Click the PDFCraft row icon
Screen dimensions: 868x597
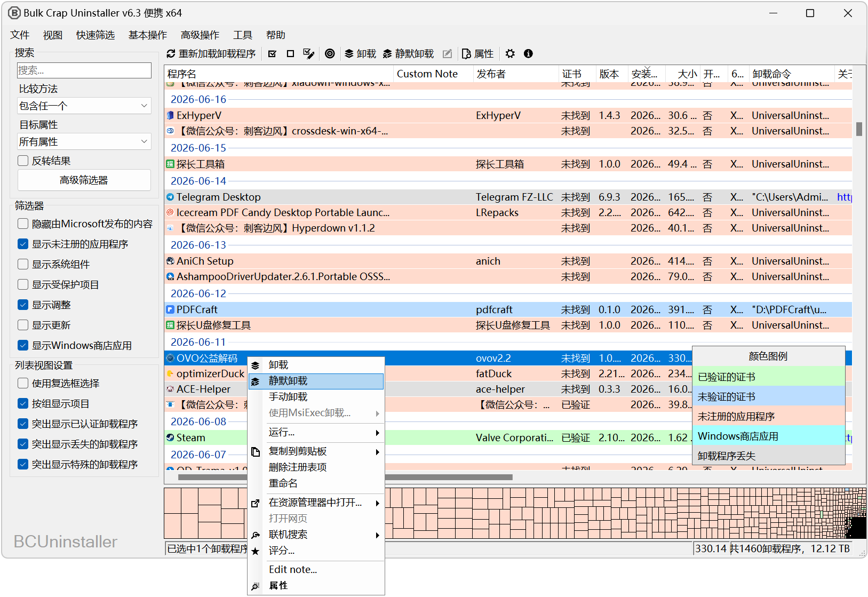pyautogui.click(x=170, y=309)
